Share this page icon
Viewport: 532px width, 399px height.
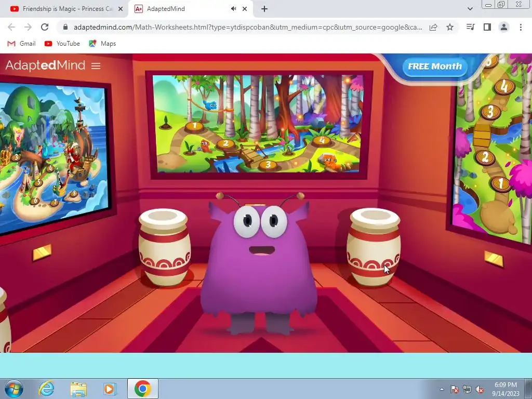(x=433, y=27)
